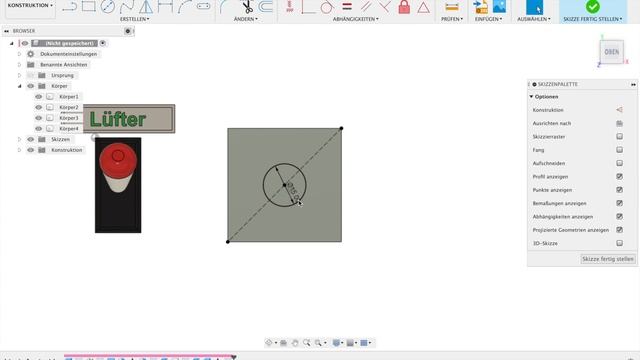Apply the Perpendicular constraint
This screenshot has height=360, width=640.
coord(385,7)
